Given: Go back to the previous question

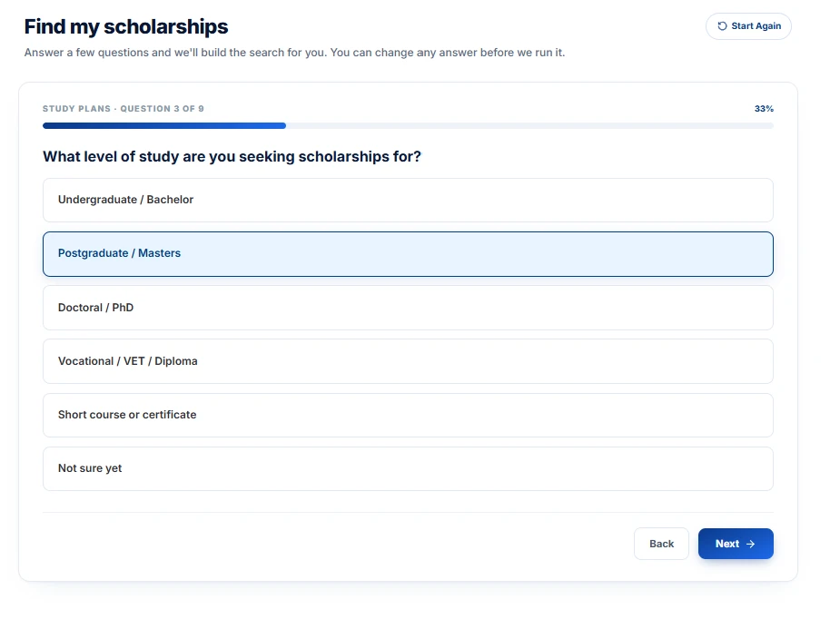Looking at the screenshot, I should point(661,544).
